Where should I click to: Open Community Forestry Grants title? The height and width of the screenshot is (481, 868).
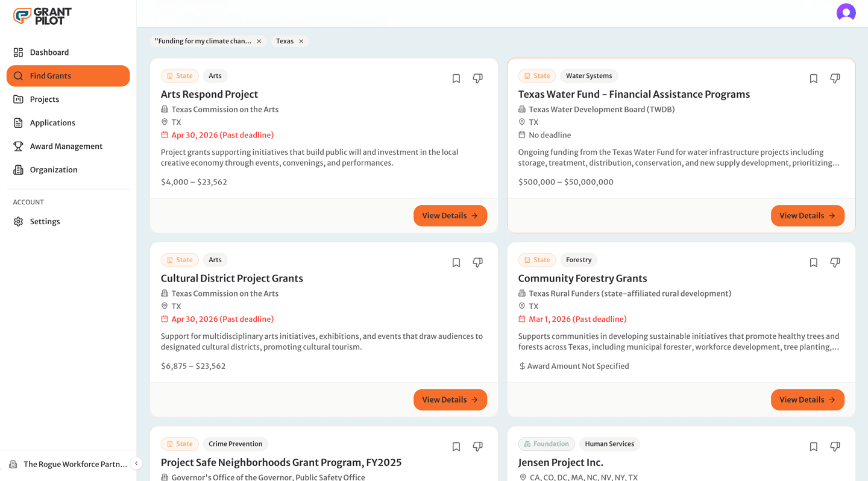click(x=583, y=278)
